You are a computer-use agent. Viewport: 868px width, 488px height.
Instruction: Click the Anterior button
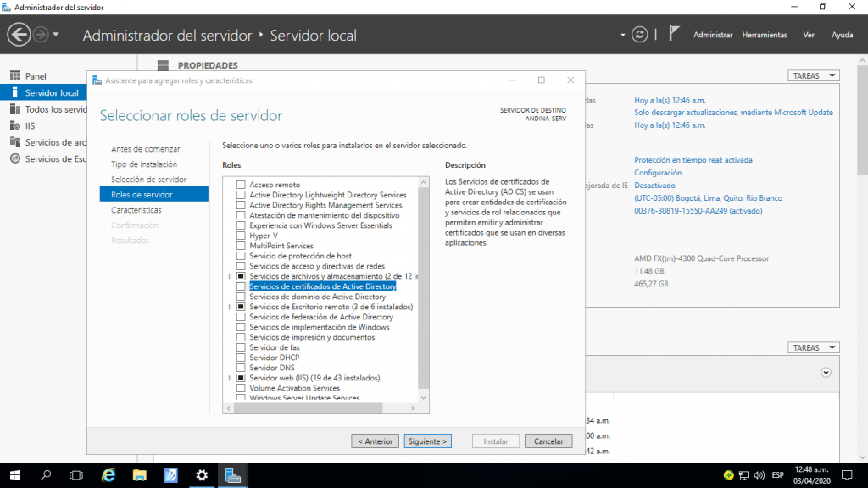[375, 441]
